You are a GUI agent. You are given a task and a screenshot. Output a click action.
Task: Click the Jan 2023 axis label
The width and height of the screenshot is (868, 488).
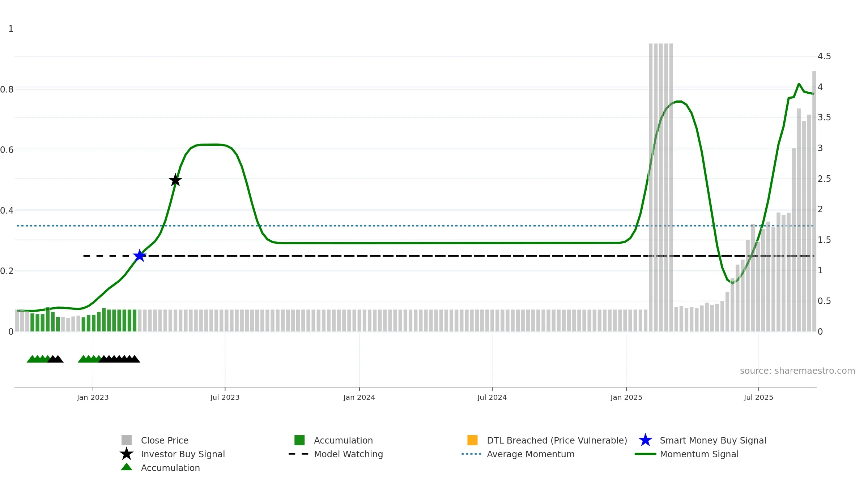[x=93, y=398]
